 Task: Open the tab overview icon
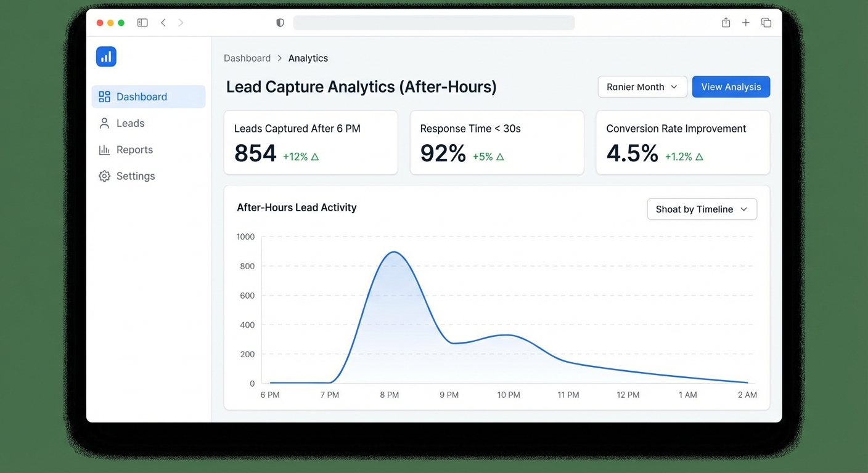point(766,22)
